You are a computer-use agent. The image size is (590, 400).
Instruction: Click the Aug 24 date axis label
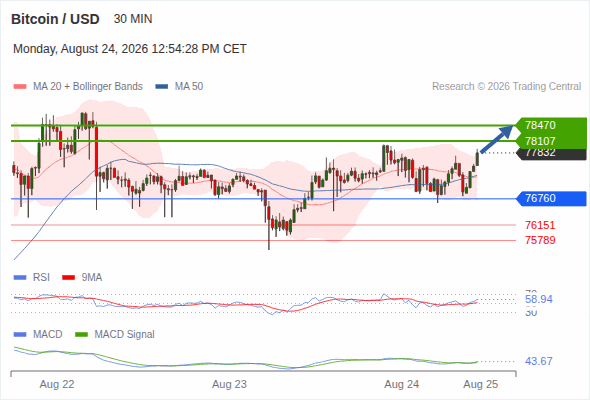(401, 384)
